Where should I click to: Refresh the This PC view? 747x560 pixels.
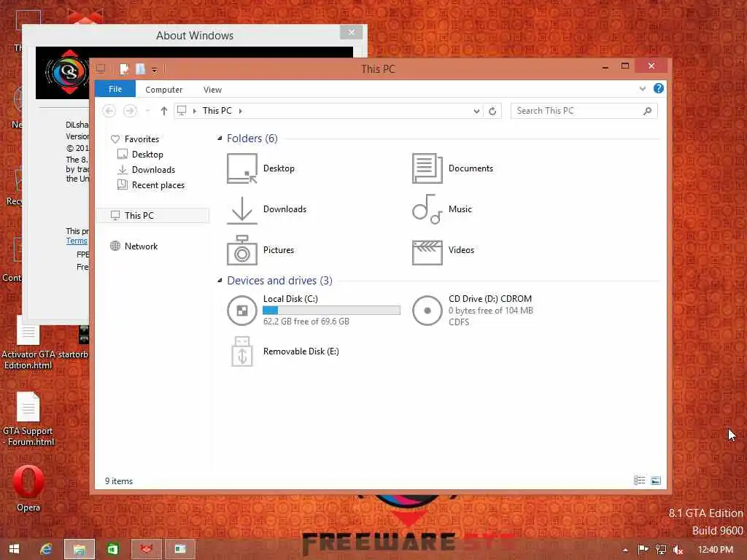coord(492,111)
